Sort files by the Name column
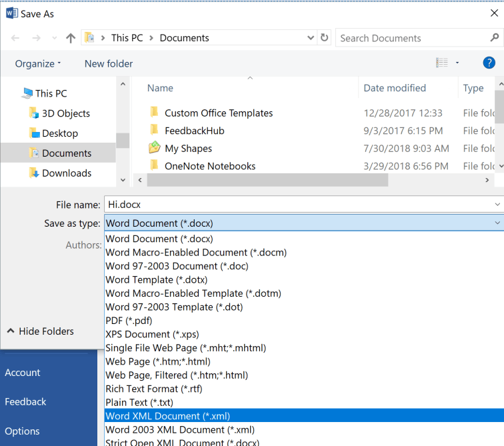Screen dimensions: 504x446 [x=160, y=88]
